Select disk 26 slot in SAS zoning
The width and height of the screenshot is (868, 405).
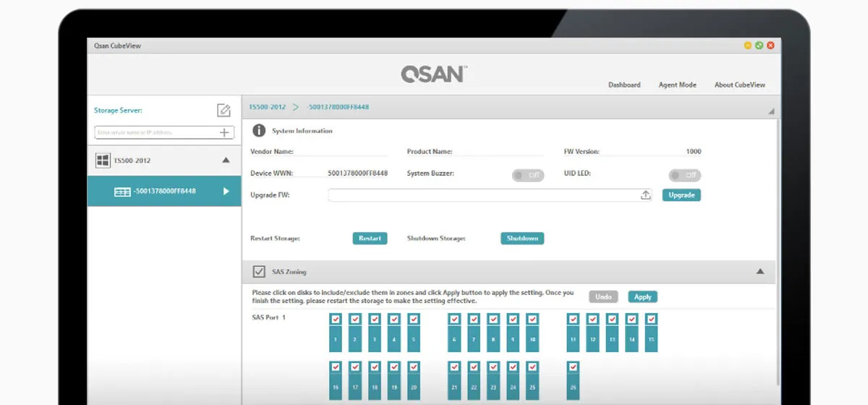point(573,387)
